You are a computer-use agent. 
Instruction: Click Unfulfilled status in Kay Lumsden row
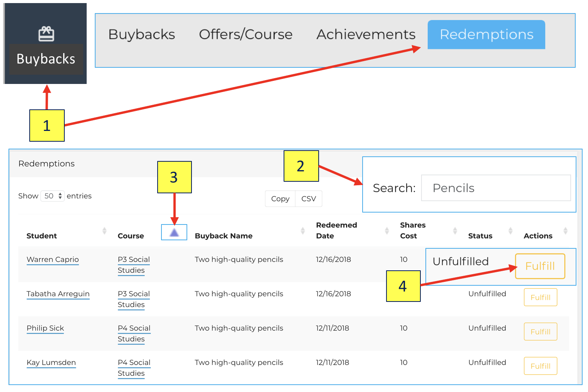pyautogui.click(x=487, y=362)
